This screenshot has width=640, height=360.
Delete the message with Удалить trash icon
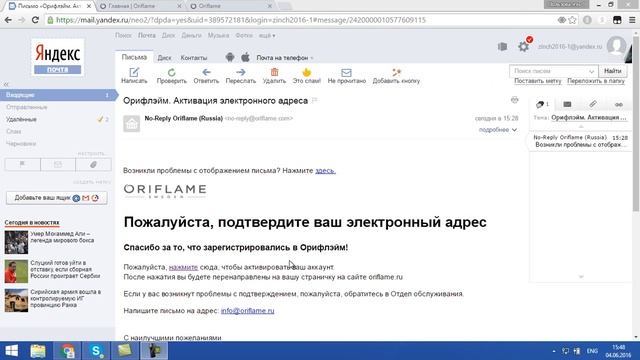(274, 72)
